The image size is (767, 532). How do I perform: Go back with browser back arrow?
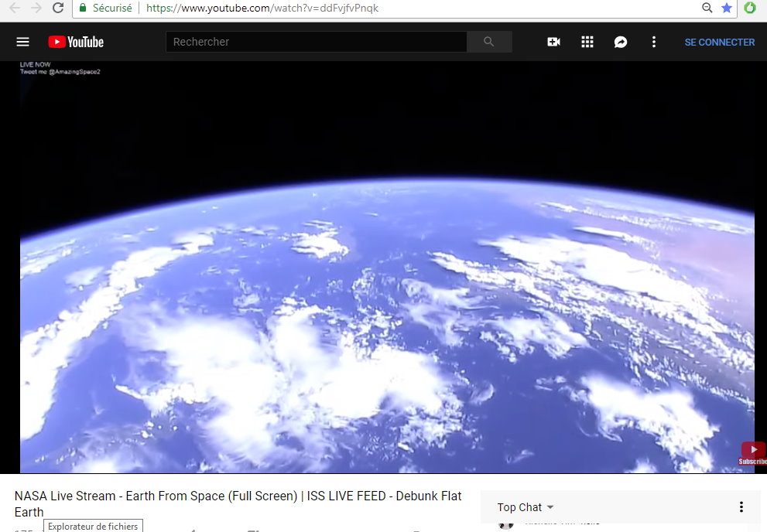pos(15,8)
